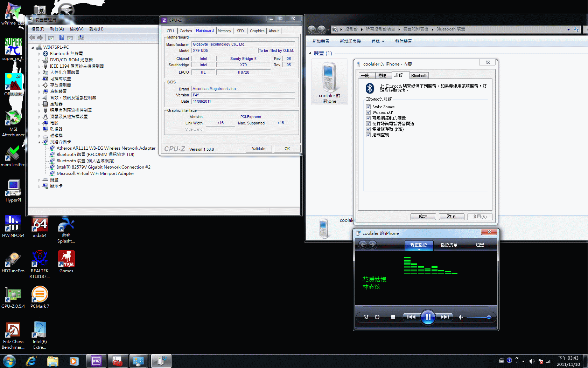This screenshot has width=588, height=368.
Task: Expand DVD/CD-ROM 光碟機 node
Action: [x=39, y=60]
